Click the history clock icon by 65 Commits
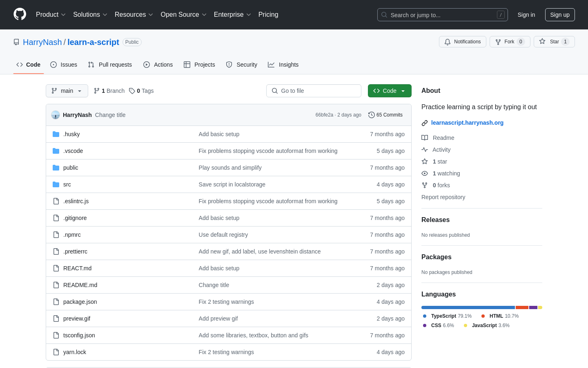Screen dimensions: 588x368 point(372,115)
